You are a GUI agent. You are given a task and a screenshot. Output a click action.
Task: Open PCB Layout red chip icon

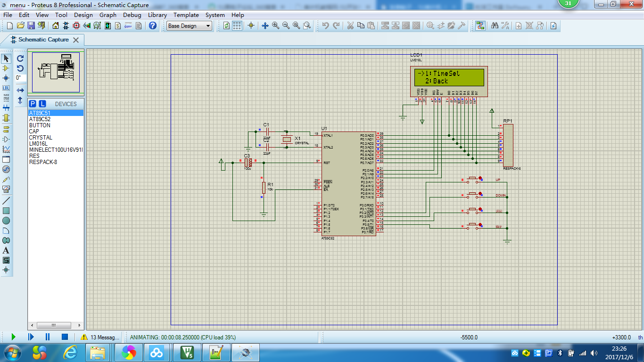coord(76,26)
